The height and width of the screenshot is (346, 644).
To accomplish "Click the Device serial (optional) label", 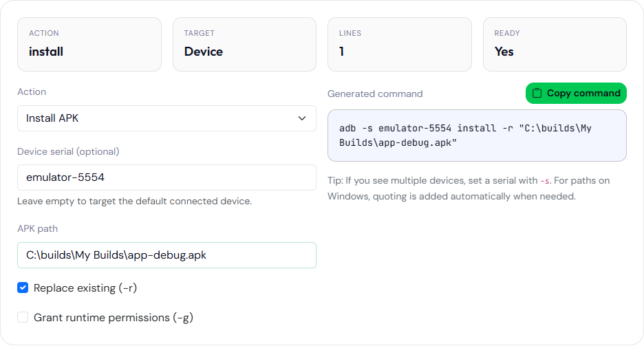I will tap(68, 152).
